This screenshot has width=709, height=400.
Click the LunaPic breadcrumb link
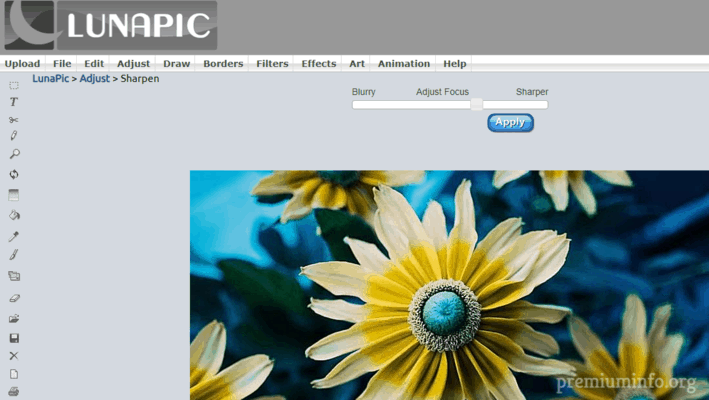(x=50, y=79)
